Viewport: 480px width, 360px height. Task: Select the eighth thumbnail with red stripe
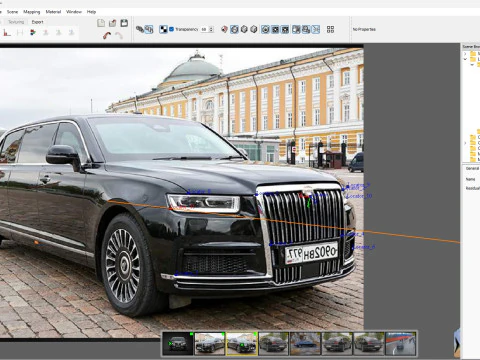[x=401, y=343]
